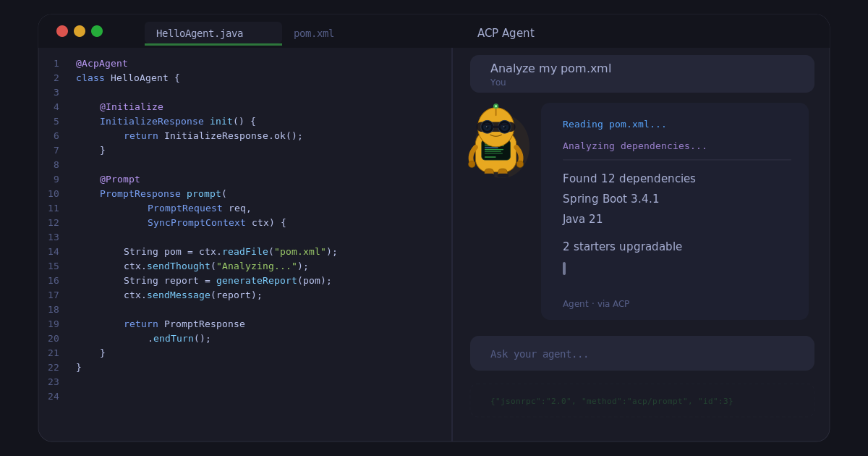Switch to the pom.xml tab
Image resolution: width=868 pixels, height=456 pixels.
(x=313, y=33)
